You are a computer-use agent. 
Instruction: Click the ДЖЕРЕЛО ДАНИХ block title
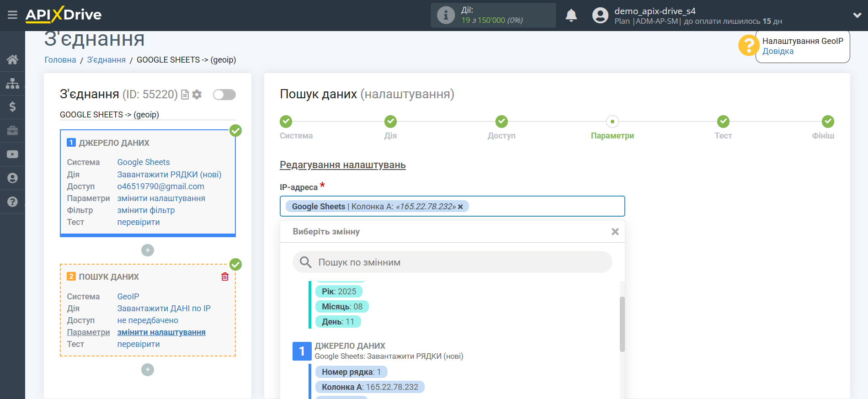coord(114,143)
